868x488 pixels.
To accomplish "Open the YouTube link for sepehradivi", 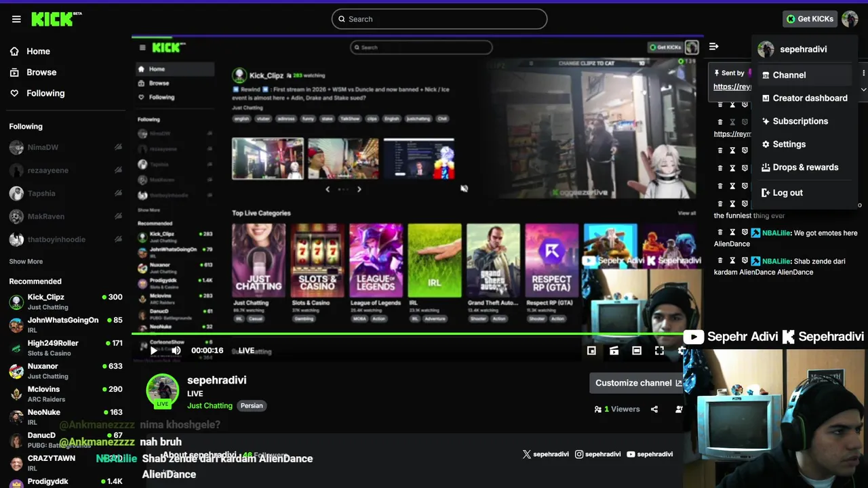I will pos(650,454).
